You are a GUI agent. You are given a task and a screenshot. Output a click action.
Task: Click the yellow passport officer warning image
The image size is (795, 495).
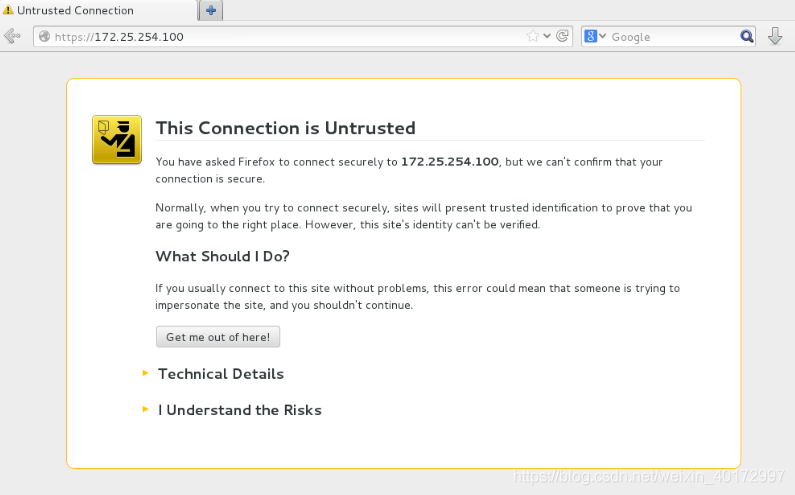(117, 139)
